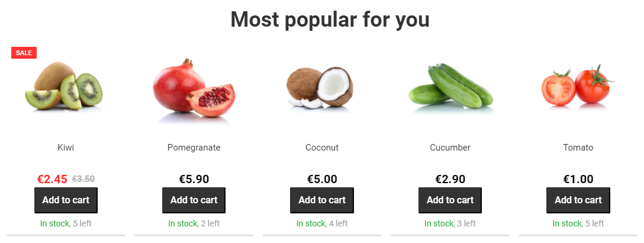This screenshot has height=243, width=644.
Task: Follow the Cucumber name link
Action: pos(450,148)
